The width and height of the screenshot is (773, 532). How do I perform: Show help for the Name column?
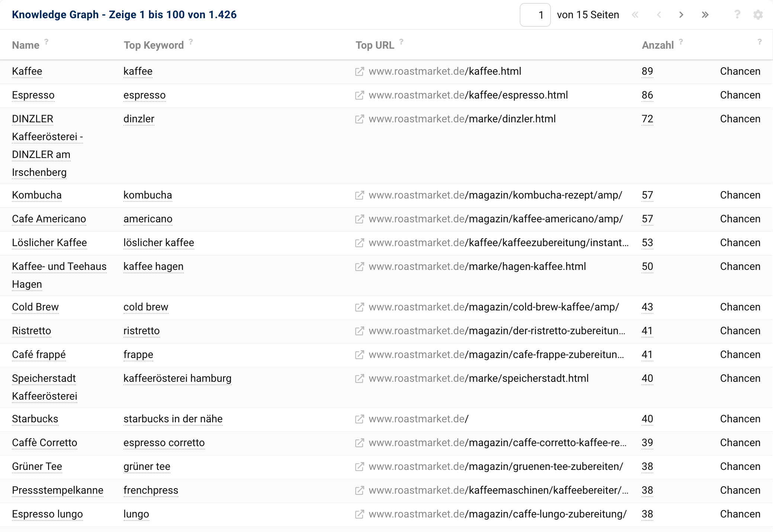[46, 41]
